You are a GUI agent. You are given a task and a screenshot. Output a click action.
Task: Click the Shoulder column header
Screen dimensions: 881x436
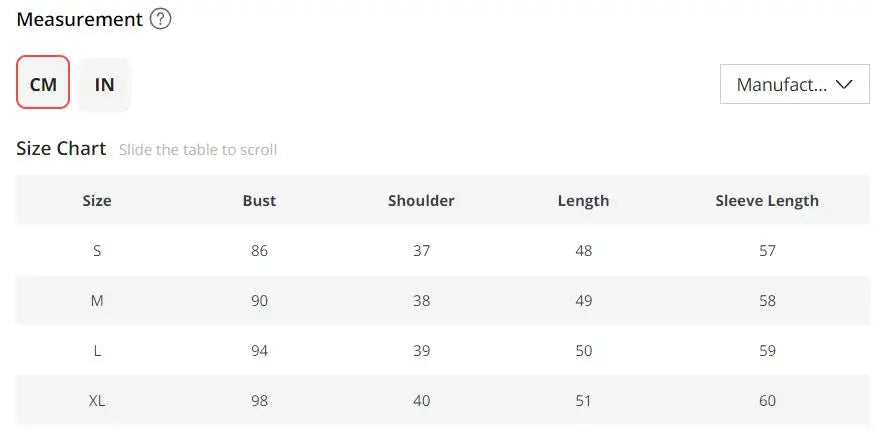pos(421,200)
